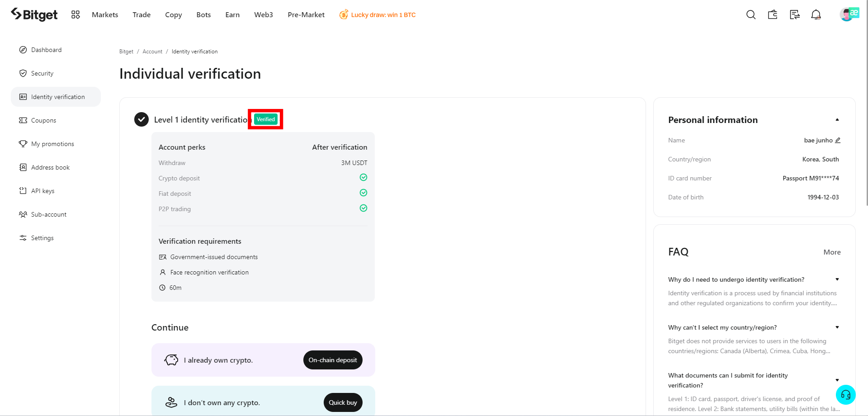Click 'Government-issued documents' requirement

[x=214, y=257]
